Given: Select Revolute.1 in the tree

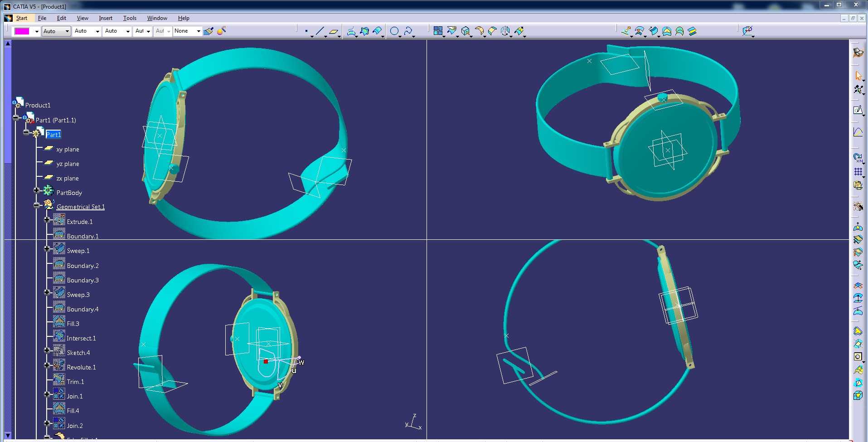Looking at the screenshot, I should click(81, 367).
